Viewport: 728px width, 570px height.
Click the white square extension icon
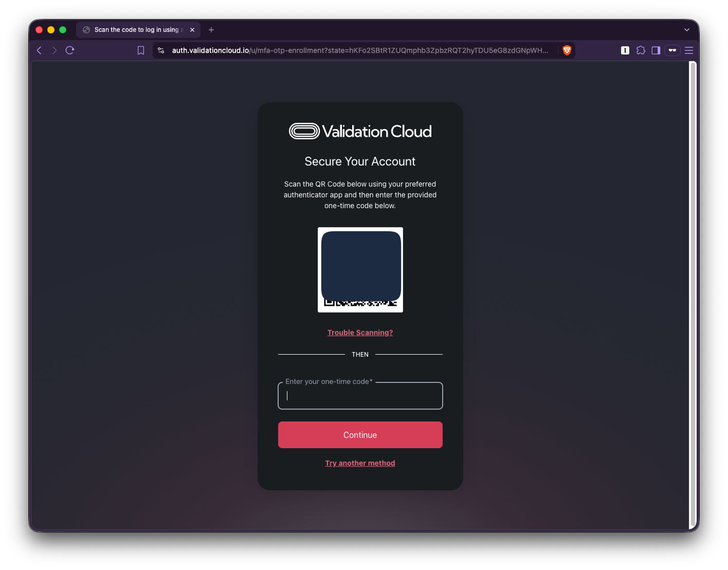[625, 50]
